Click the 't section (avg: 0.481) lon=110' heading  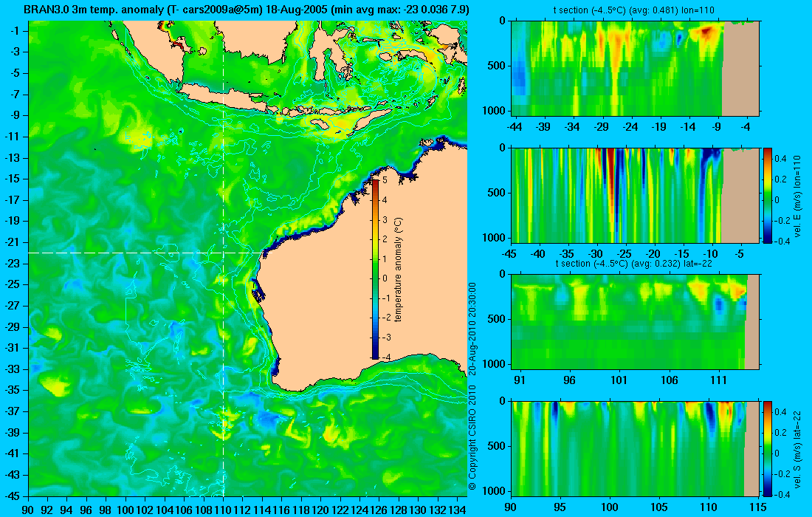point(635,10)
